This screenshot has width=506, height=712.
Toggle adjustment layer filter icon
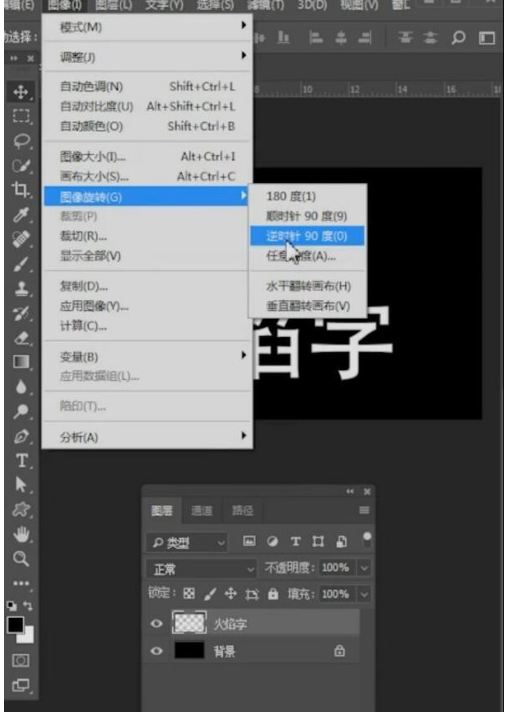coord(272,541)
